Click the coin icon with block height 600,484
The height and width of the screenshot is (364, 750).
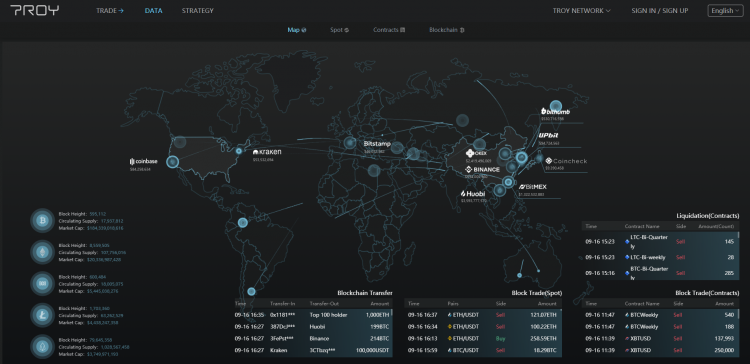pyautogui.click(x=43, y=284)
